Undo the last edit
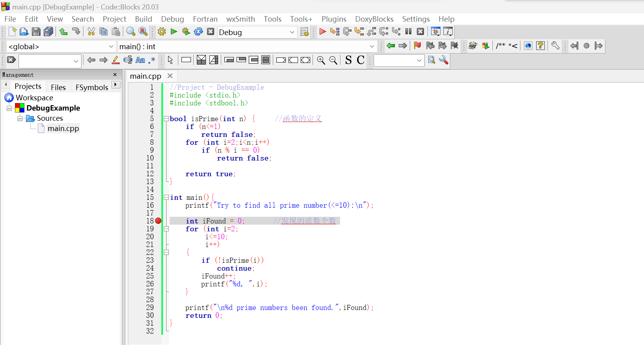 point(63,32)
